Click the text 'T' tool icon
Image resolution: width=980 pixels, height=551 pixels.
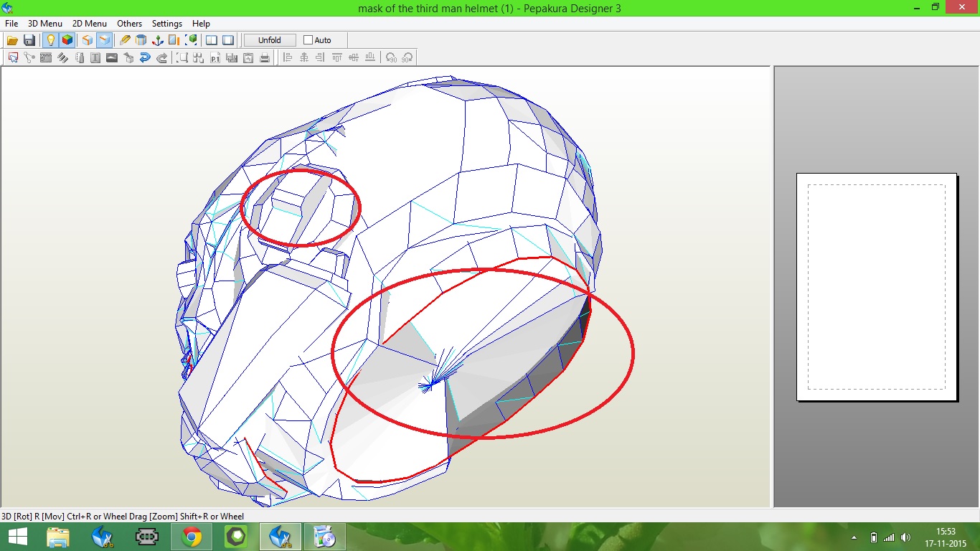tap(95, 58)
